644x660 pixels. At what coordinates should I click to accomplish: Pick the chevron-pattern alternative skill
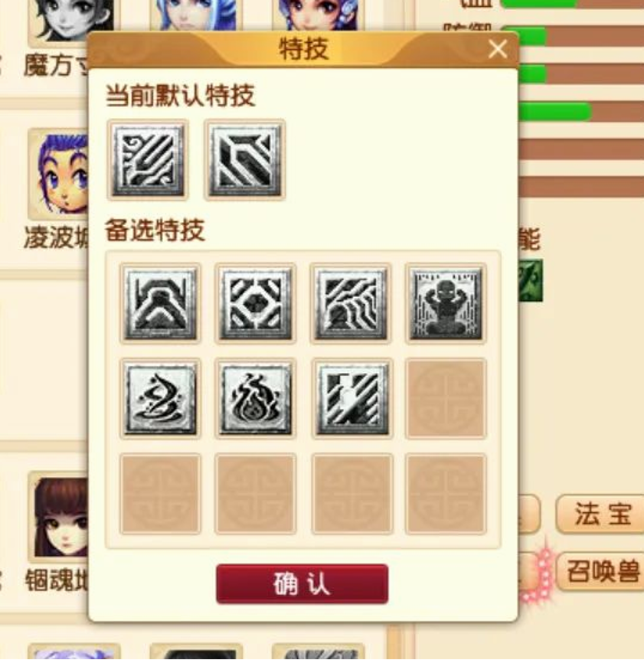point(160,303)
